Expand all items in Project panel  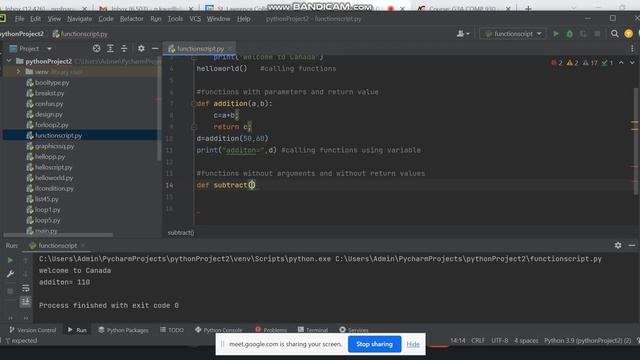tap(110, 49)
